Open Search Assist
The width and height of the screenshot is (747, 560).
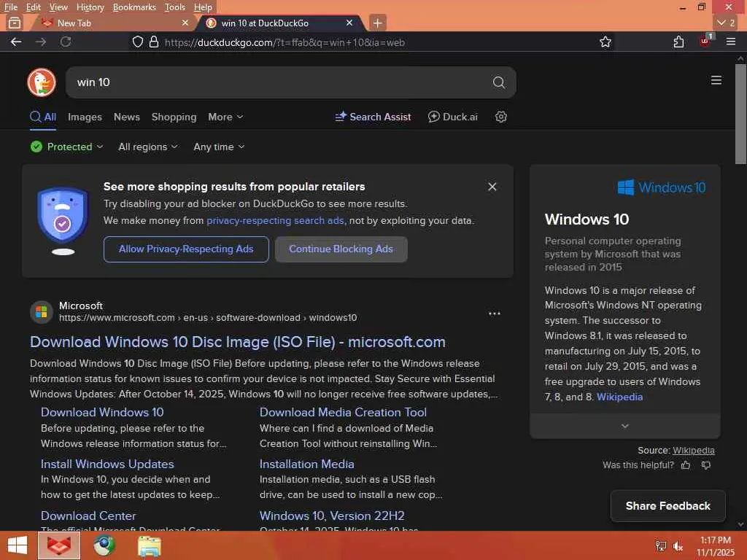[373, 117]
